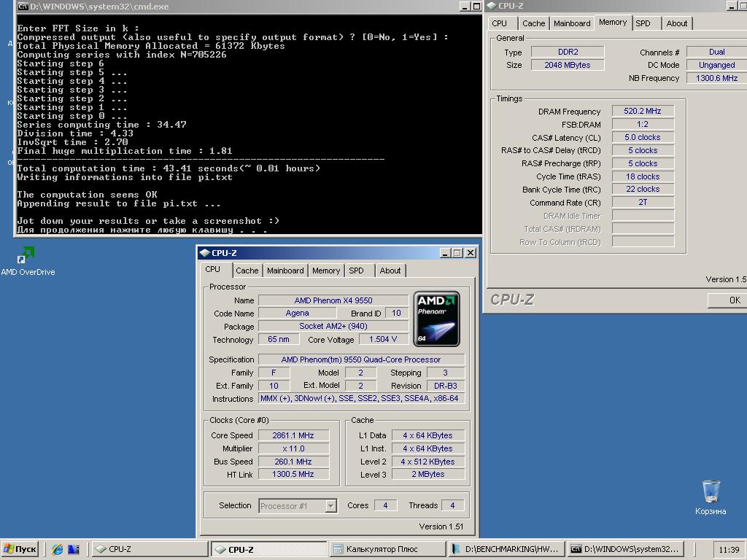Click the 2T command rate value
This screenshot has height=560, width=747.
(x=643, y=203)
